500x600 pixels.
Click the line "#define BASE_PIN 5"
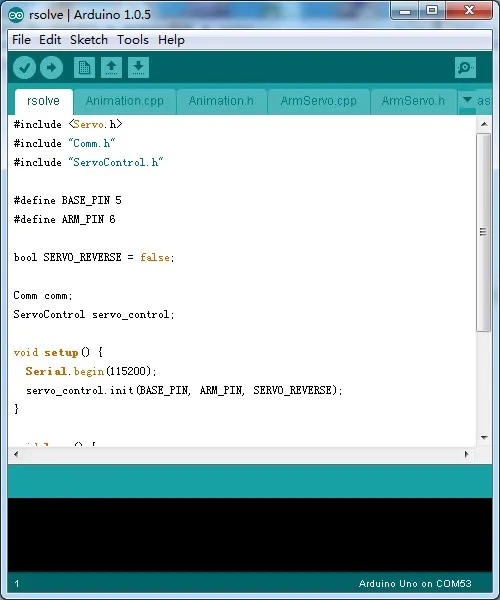67,201
